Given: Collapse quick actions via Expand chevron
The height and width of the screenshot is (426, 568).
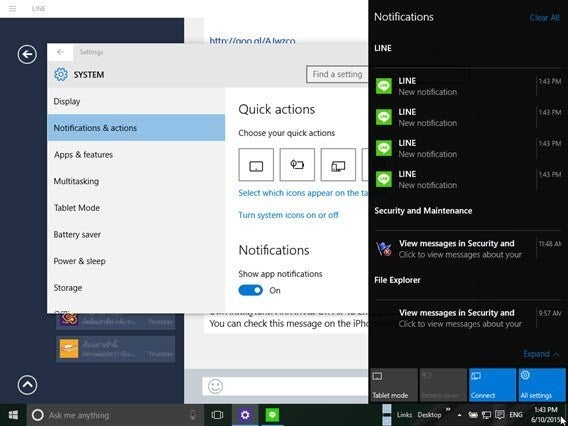Looking at the screenshot, I should tap(541, 354).
